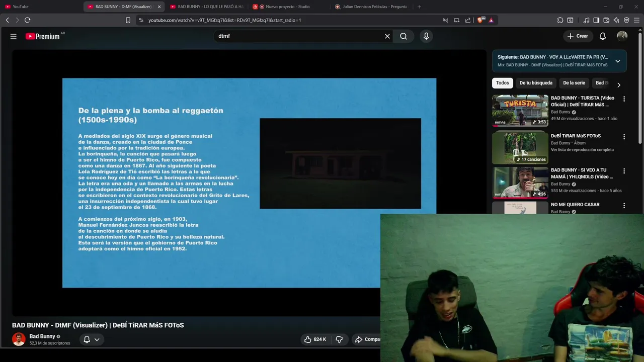Viewport: 644px width, 362px height.
Task: Switch to Julian Dennison Películas tab
Action: pyautogui.click(x=371, y=7)
